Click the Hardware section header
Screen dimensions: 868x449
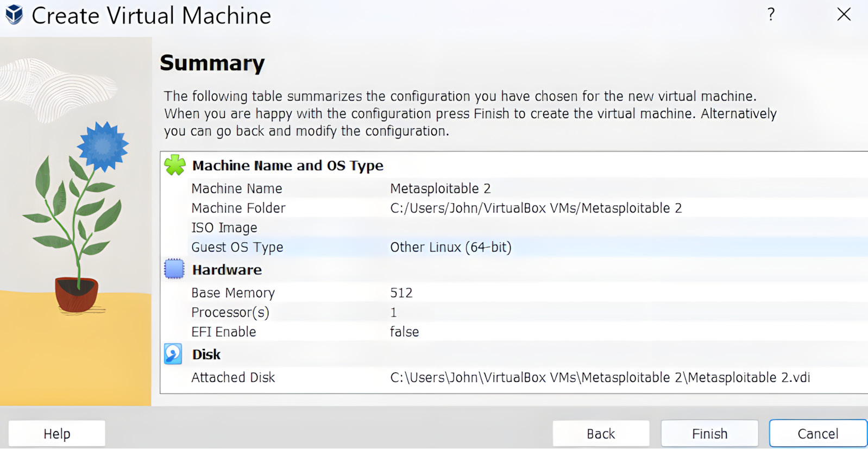[227, 270]
